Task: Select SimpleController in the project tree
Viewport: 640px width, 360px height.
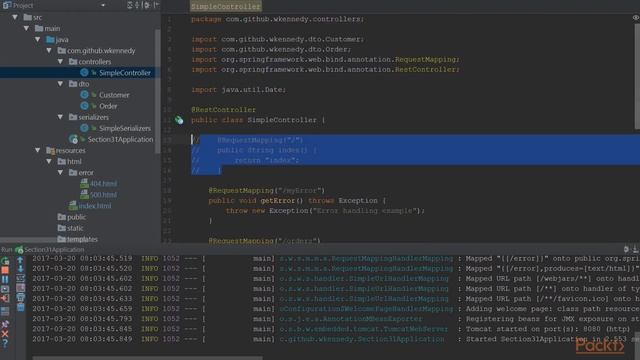Action: tap(125, 73)
